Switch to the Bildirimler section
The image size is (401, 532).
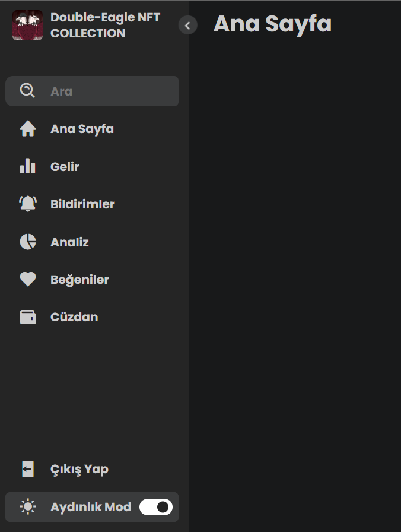click(x=82, y=204)
